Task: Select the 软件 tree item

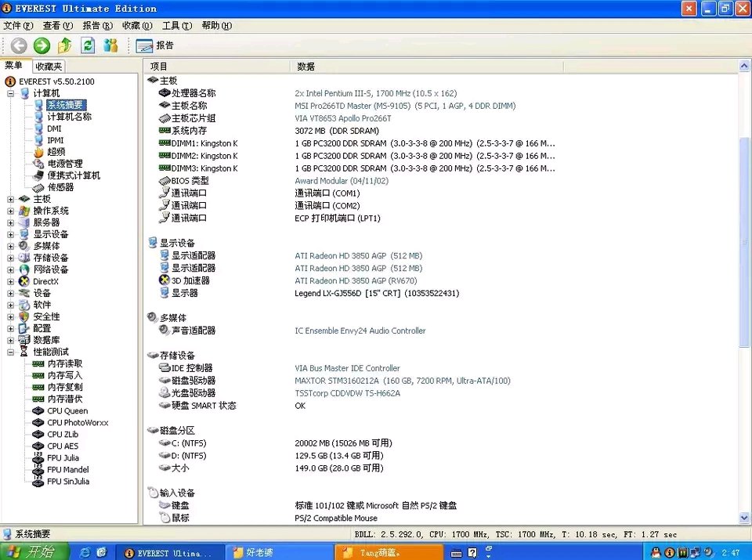Action: tap(42, 305)
